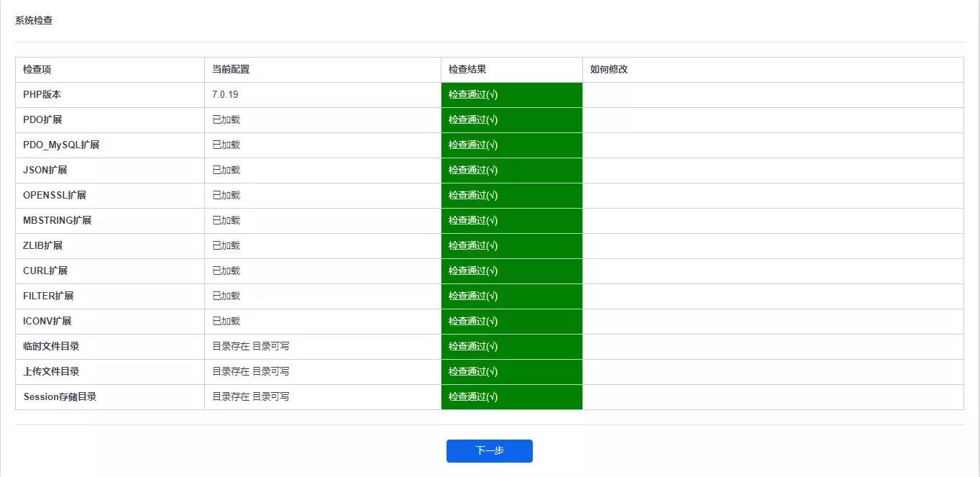Click green pass cell for PDO扩展
The image size is (980, 477).
pos(511,120)
